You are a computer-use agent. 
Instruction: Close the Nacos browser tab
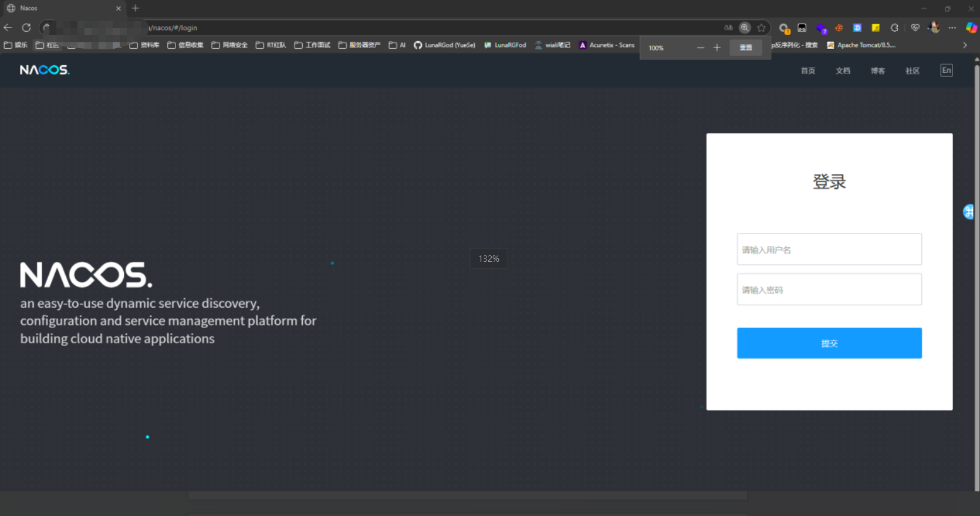(x=119, y=8)
